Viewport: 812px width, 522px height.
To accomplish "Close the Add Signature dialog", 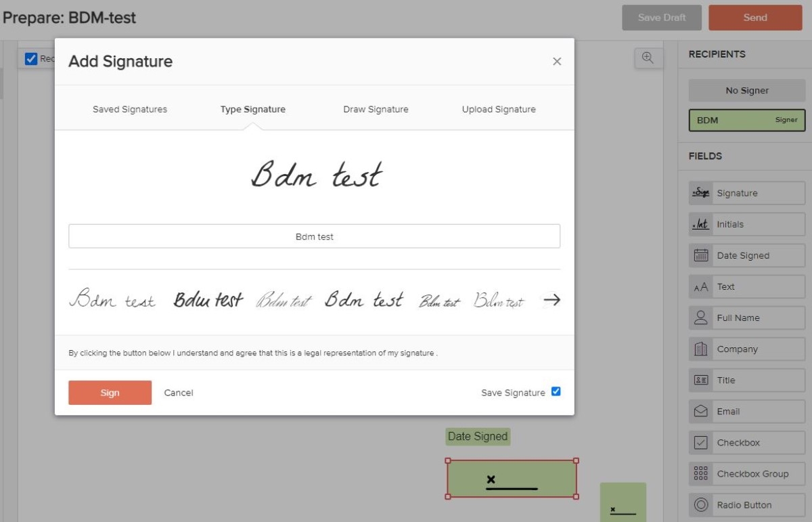I will tap(557, 62).
